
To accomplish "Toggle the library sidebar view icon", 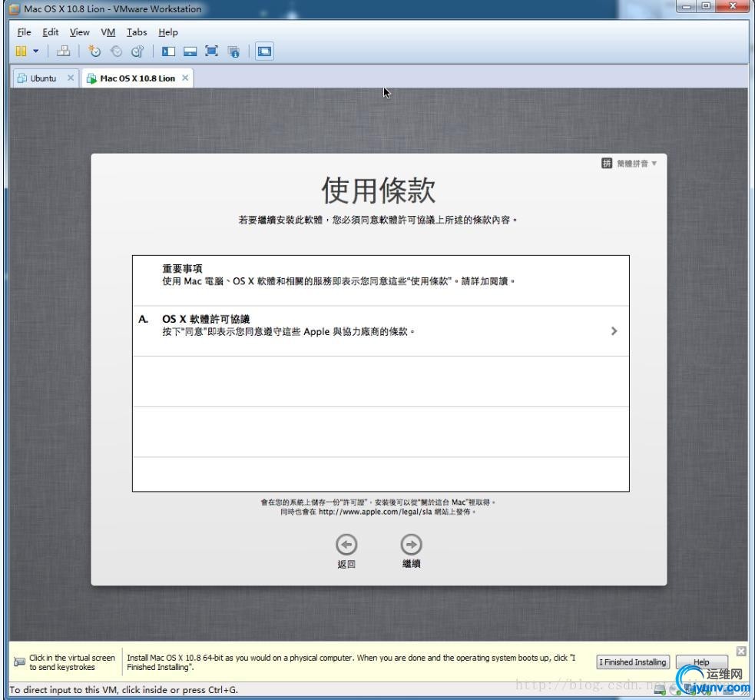I will (168, 51).
